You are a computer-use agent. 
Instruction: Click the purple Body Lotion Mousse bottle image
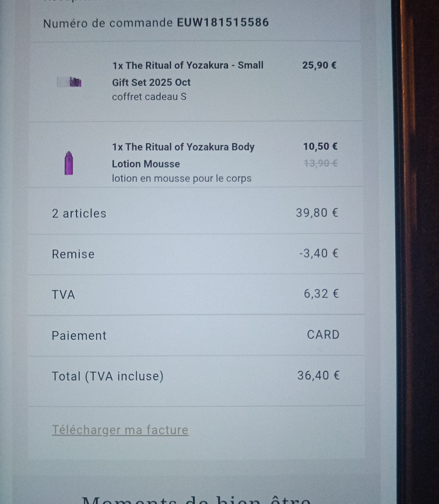(69, 163)
